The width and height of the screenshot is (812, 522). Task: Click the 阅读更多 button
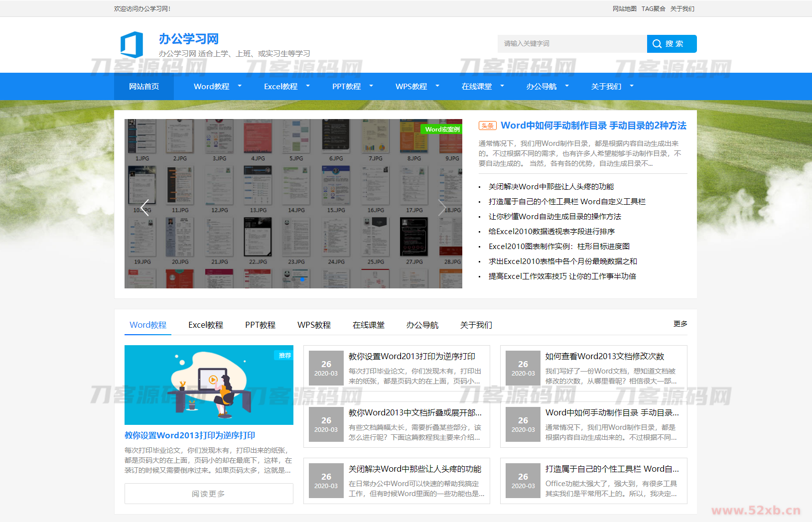[209, 494]
